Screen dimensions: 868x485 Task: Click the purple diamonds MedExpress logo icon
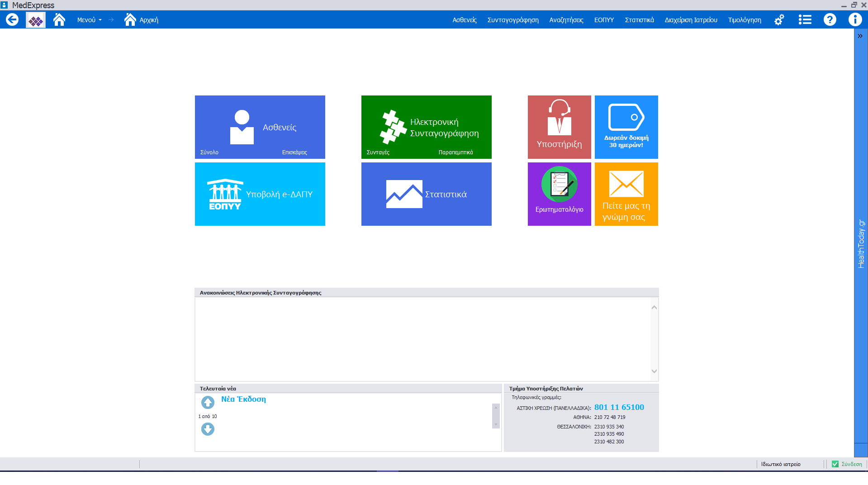[36, 20]
